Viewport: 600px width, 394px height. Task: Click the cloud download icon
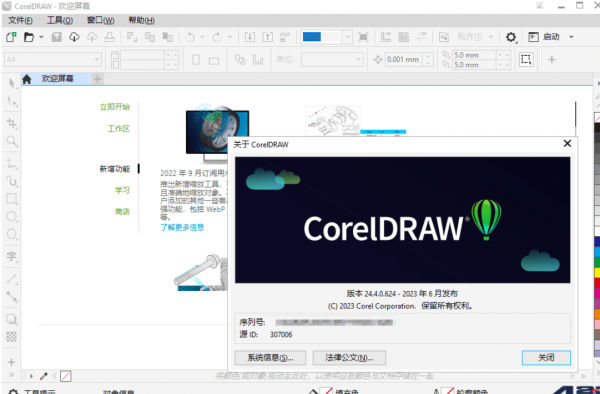point(74,37)
